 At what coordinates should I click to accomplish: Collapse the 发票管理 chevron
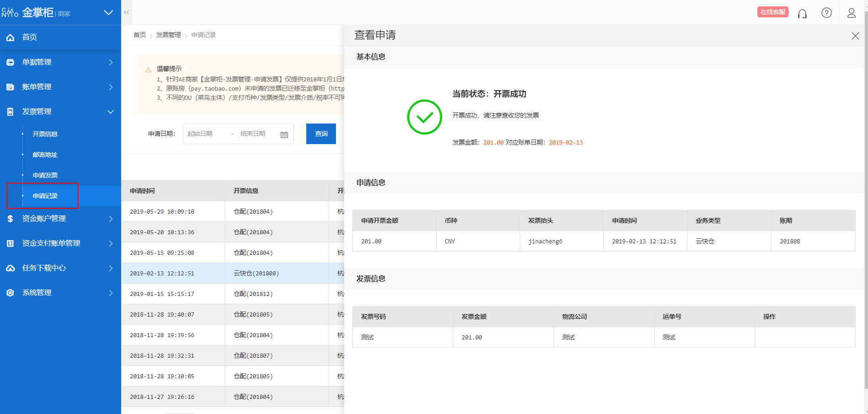111,112
